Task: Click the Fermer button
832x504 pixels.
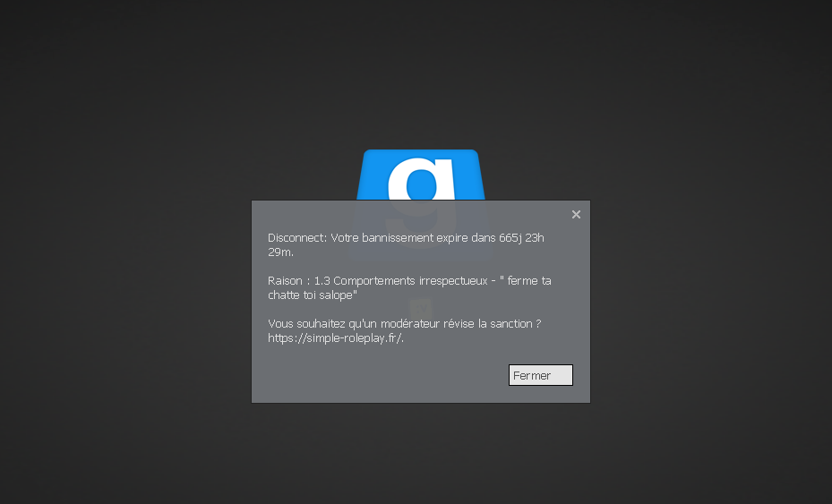Action: 541,375
